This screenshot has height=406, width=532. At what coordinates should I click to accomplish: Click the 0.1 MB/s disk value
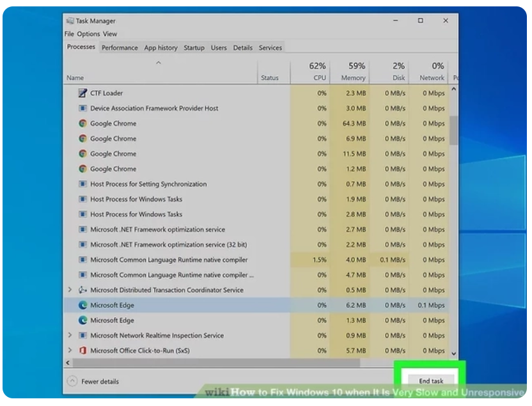[x=393, y=260]
